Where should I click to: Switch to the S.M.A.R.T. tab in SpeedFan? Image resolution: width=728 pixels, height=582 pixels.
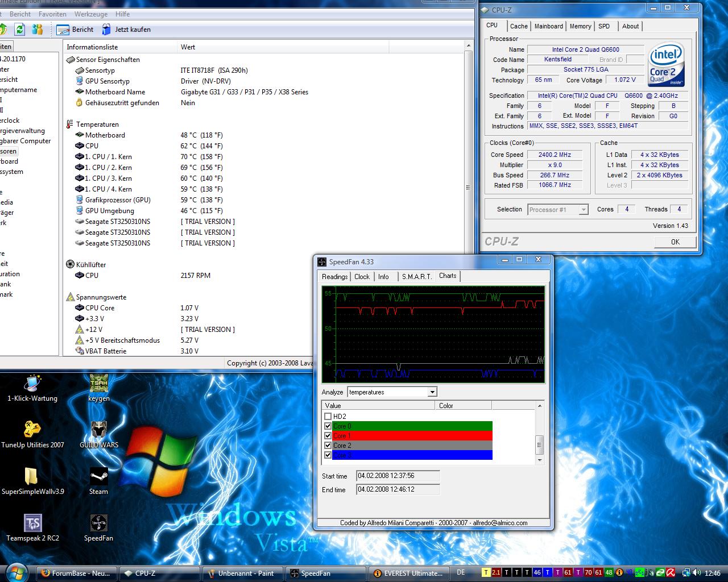point(416,277)
